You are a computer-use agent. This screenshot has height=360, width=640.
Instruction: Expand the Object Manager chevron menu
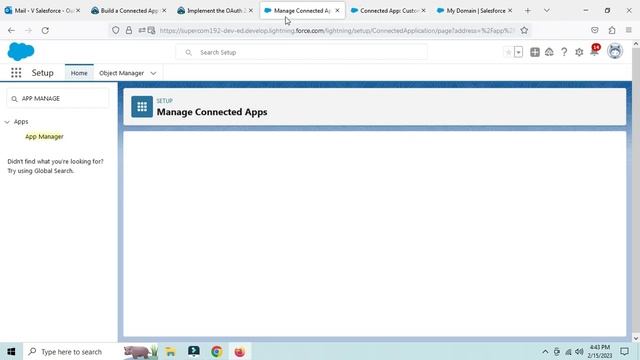(x=153, y=73)
